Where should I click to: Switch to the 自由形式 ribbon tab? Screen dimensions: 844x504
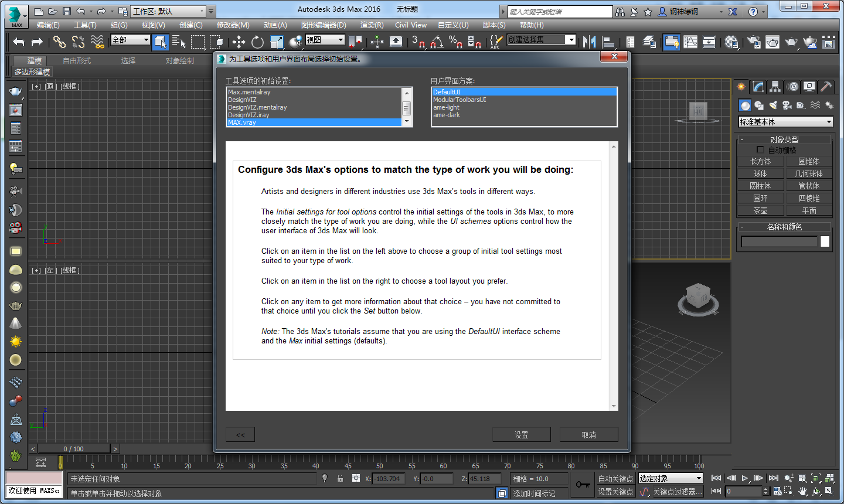tap(77, 61)
